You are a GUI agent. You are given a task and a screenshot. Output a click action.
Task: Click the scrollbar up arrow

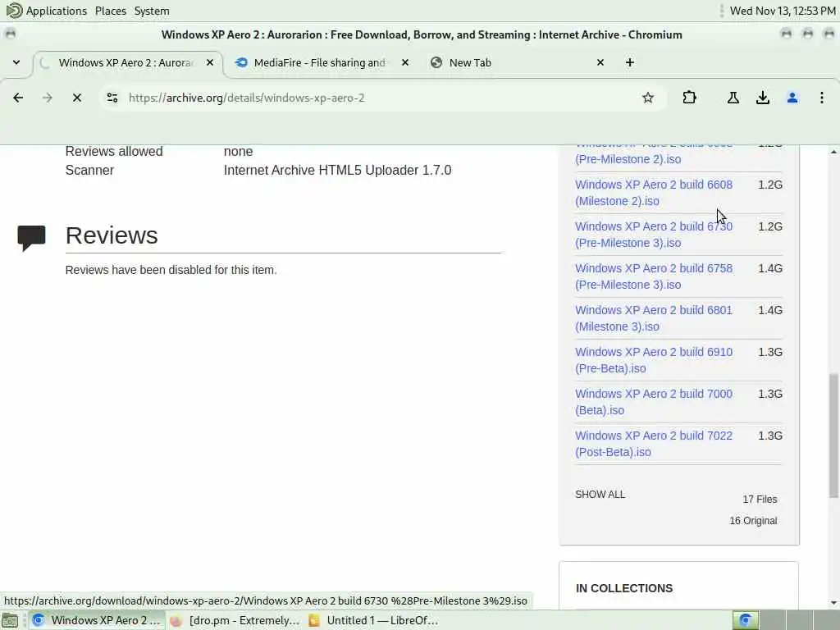833,152
